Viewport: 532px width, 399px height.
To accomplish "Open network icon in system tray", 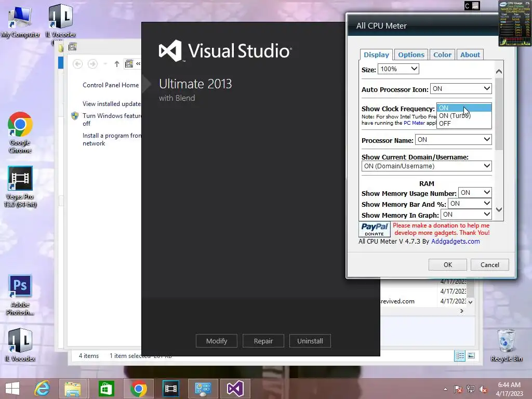I will click(471, 390).
